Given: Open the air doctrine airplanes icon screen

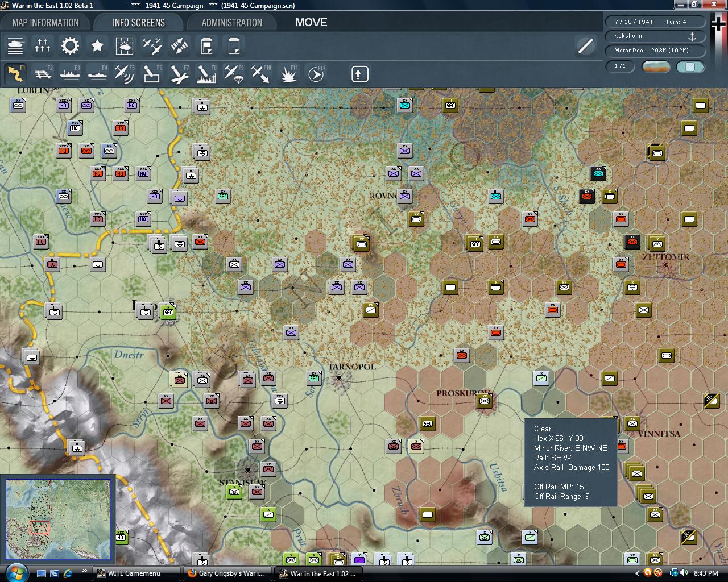Looking at the screenshot, I should 152,46.
